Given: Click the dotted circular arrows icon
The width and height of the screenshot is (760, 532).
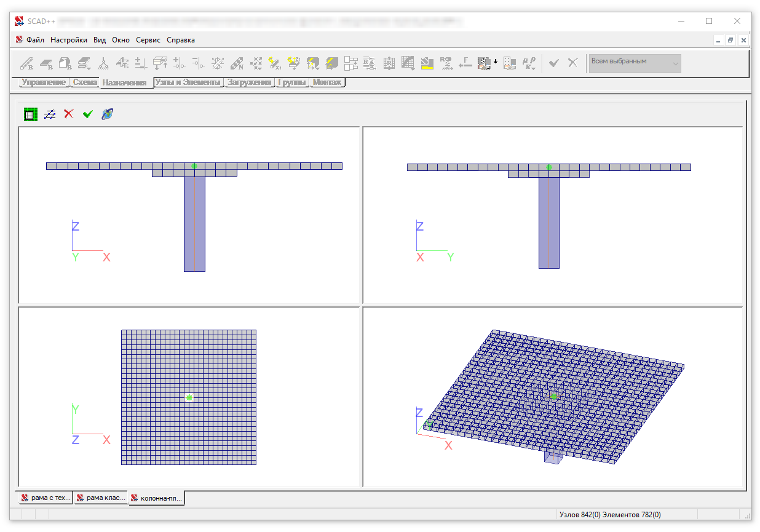Looking at the screenshot, I should [x=256, y=63].
